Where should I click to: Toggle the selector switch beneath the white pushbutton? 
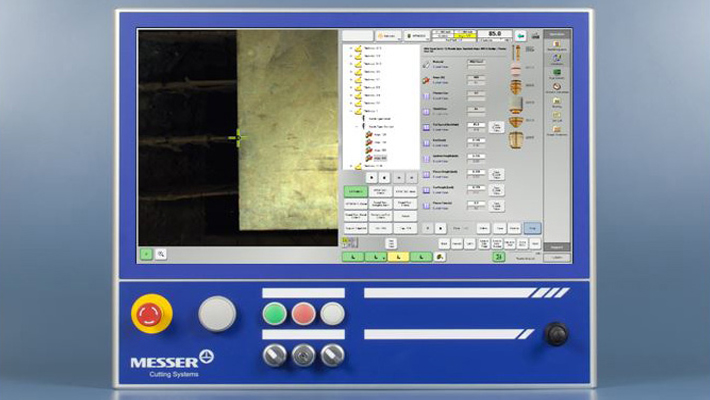(332, 355)
